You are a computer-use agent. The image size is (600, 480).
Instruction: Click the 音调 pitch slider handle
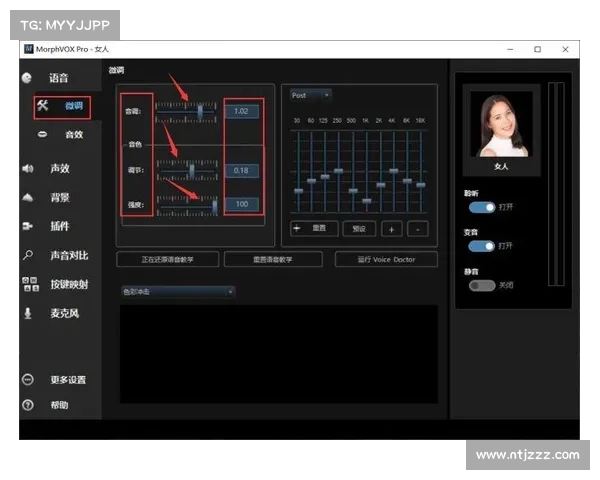click(x=200, y=112)
